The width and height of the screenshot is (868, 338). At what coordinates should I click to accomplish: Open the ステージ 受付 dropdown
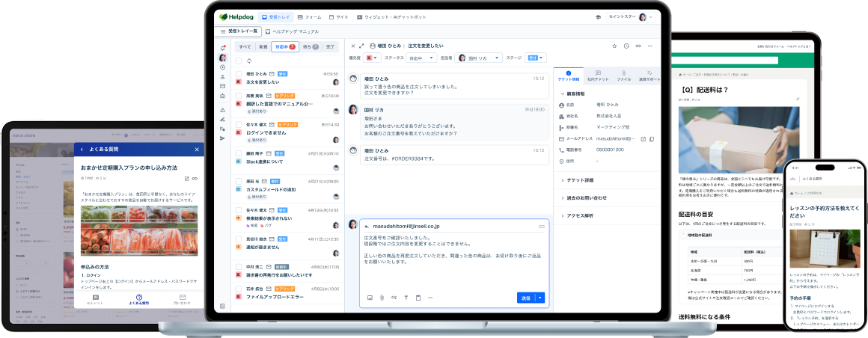[535, 58]
